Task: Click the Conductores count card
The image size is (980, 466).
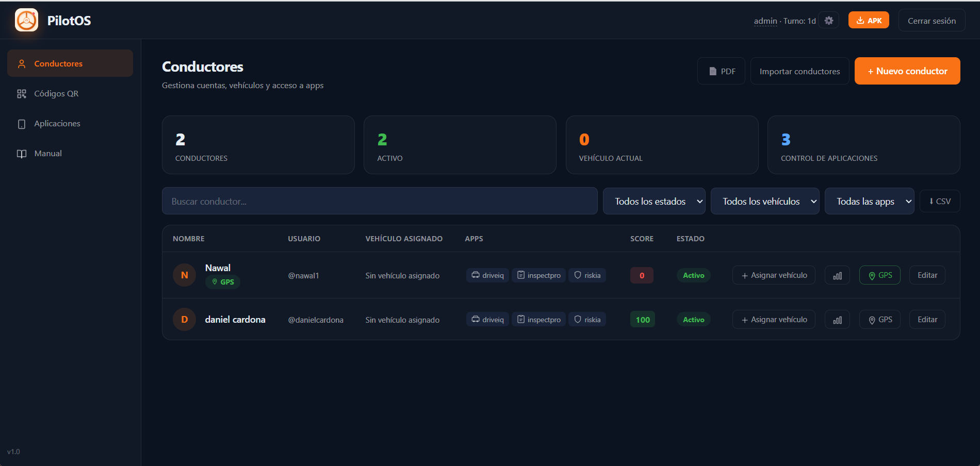Action: coord(258,145)
